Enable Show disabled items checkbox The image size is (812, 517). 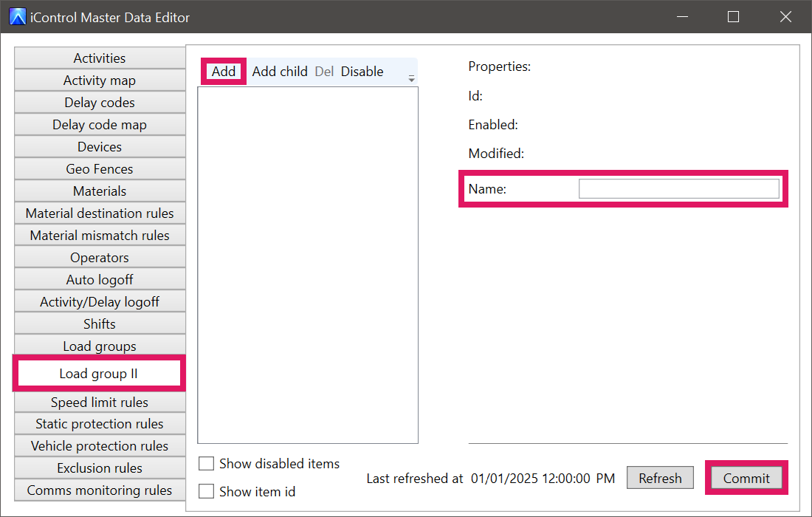coord(206,464)
